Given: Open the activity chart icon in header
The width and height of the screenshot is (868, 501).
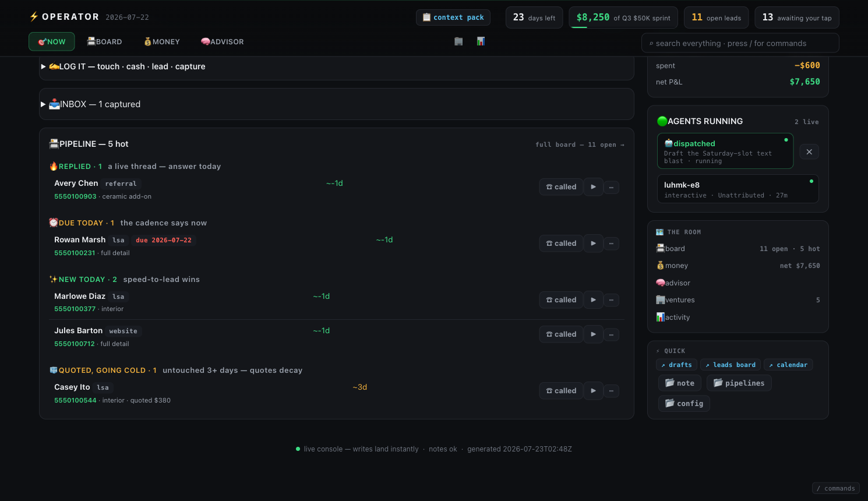Looking at the screenshot, I should coord(481,41).
